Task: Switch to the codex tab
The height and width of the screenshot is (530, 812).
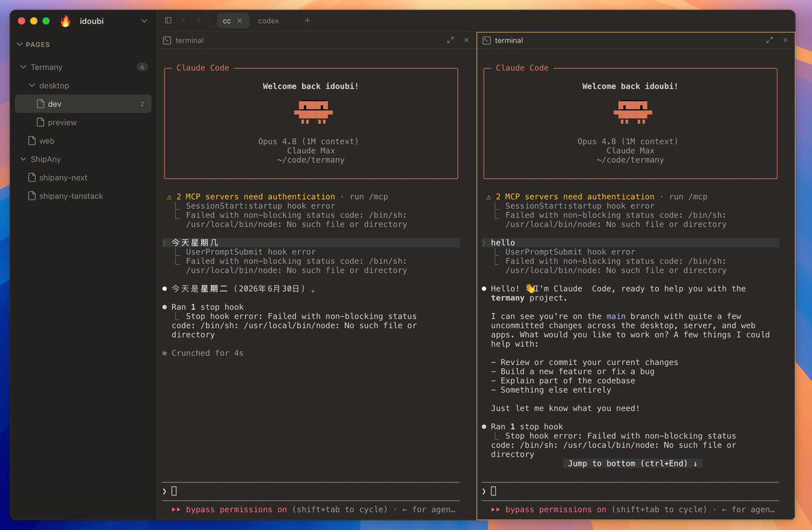Action: (268, 21)
